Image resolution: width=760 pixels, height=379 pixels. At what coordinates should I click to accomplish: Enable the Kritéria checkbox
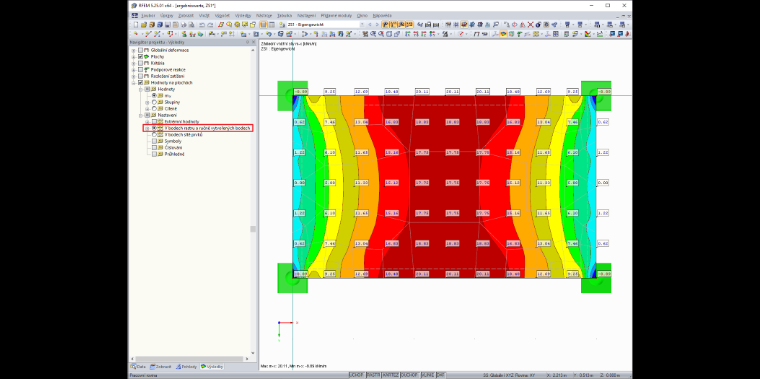tap(141, 63)
